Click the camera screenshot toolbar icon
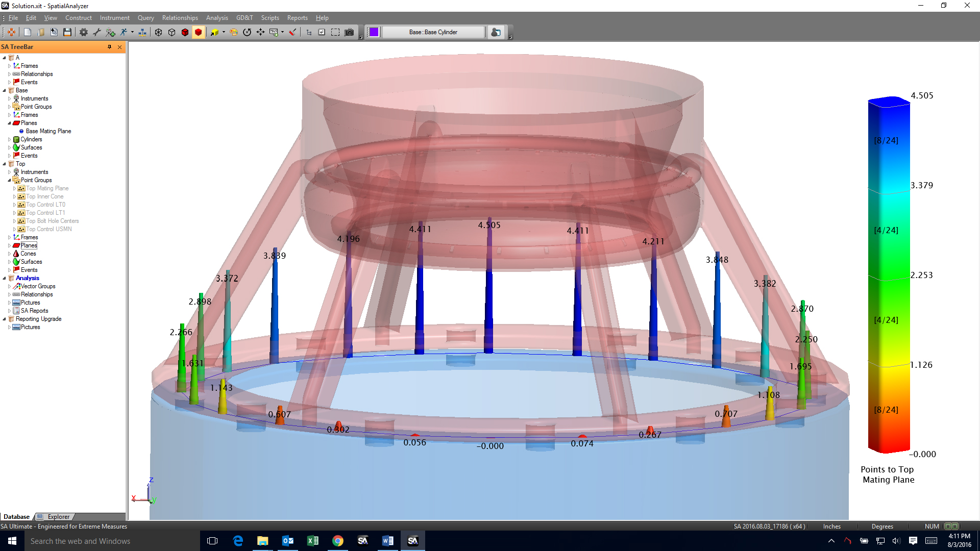980x551 pixels. tap(349, 32)
